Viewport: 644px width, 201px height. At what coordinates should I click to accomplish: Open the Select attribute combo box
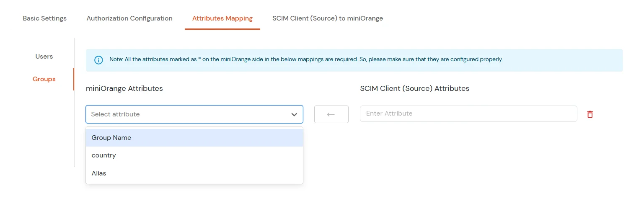[x=194, y=114]
